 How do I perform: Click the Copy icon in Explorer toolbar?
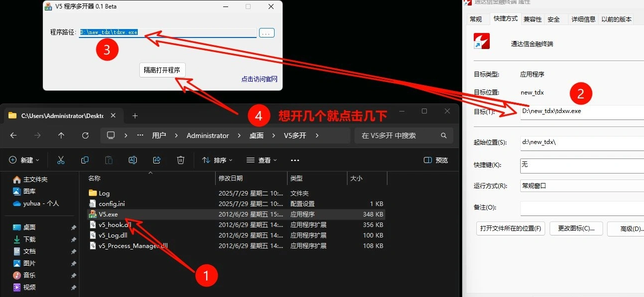pos(85,160)
